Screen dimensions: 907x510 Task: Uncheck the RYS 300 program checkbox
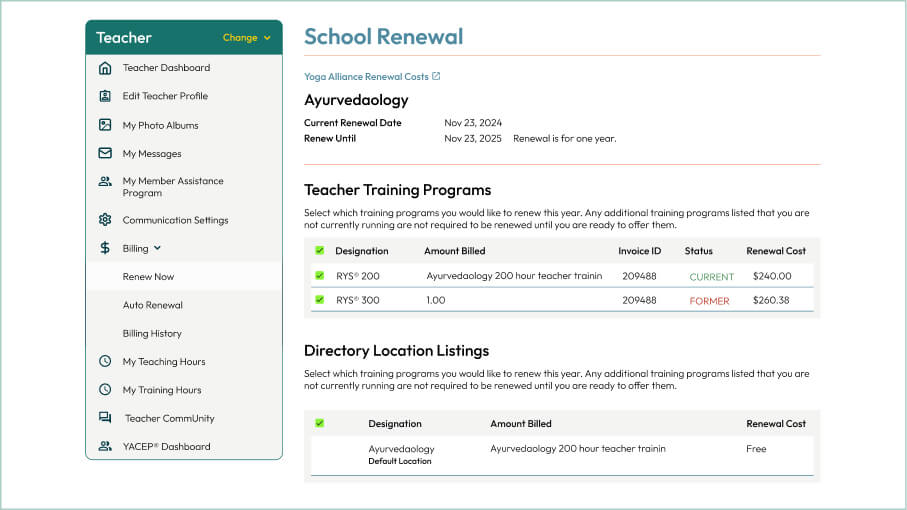[x=320, y=300]
